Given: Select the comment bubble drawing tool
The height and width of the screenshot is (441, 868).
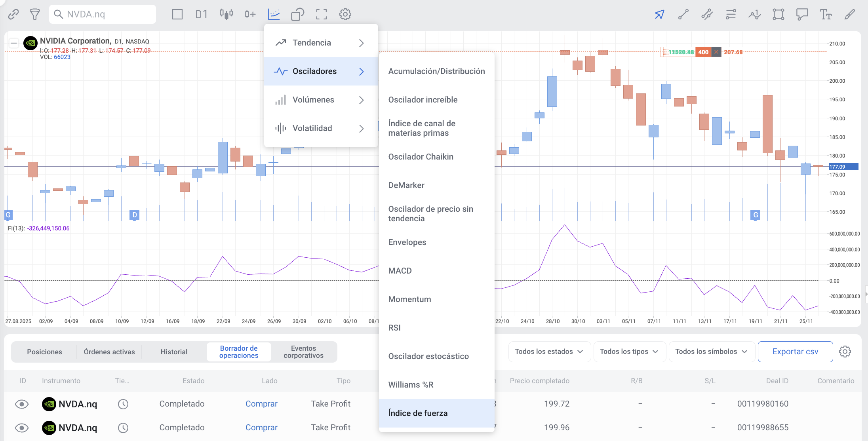Looking at the screenshot, I should [x=802, y=15].
